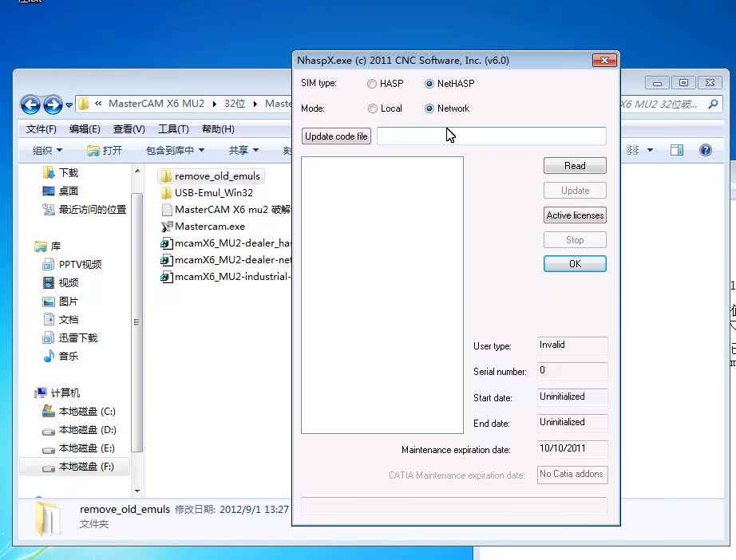
Task: Select 库 in navigation pane
Action: (47, 246)
